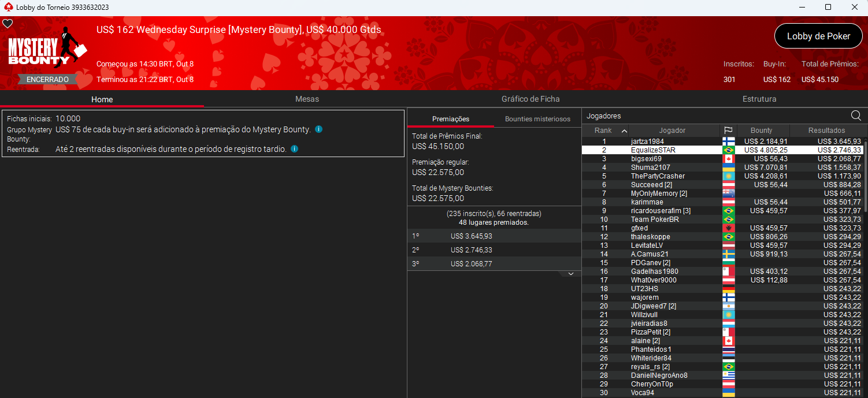Switch to the Mesas tab
868x398 pixels.
pos(307,99)
